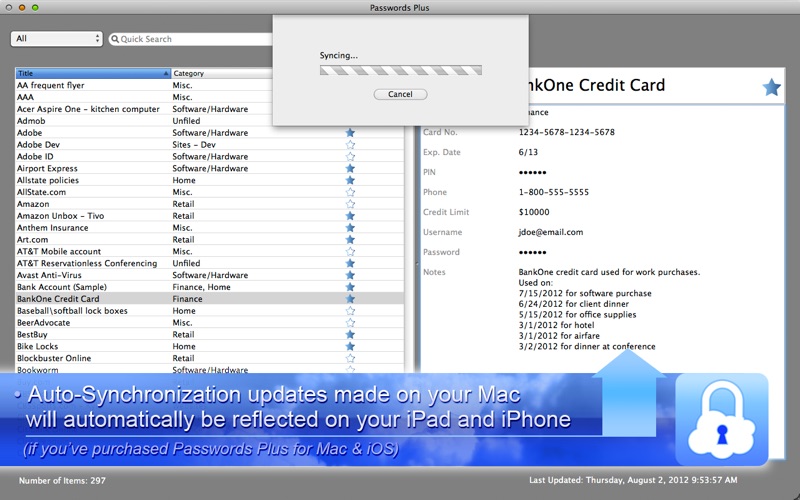Click the star on Bank Account (Sample) row

point(350,287)
